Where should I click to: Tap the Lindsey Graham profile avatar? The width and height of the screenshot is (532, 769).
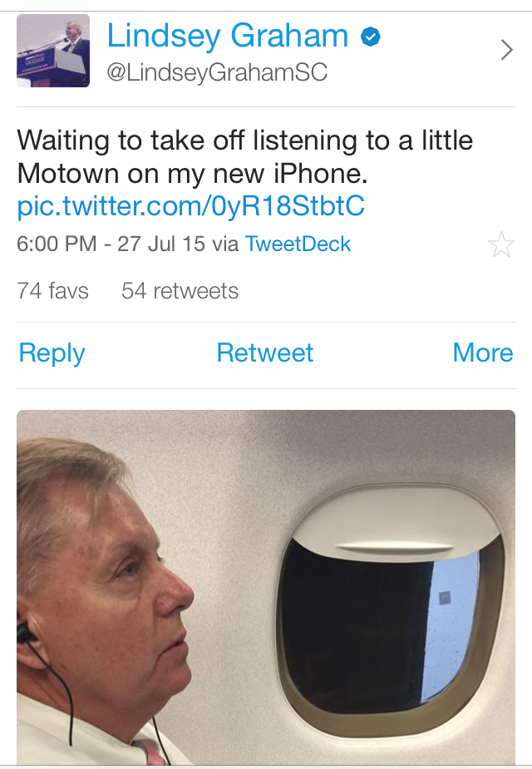[53, 52]
